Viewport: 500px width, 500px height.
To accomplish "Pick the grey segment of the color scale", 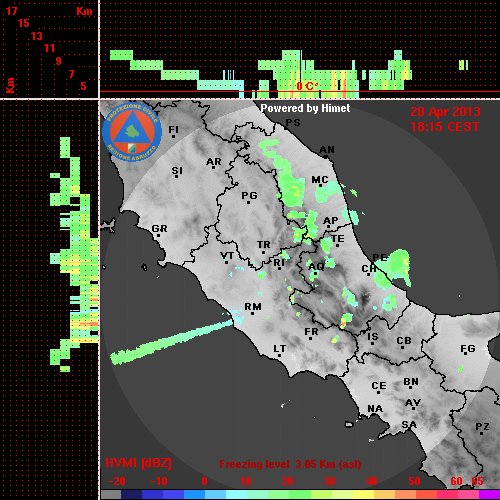I will [111, 495].
